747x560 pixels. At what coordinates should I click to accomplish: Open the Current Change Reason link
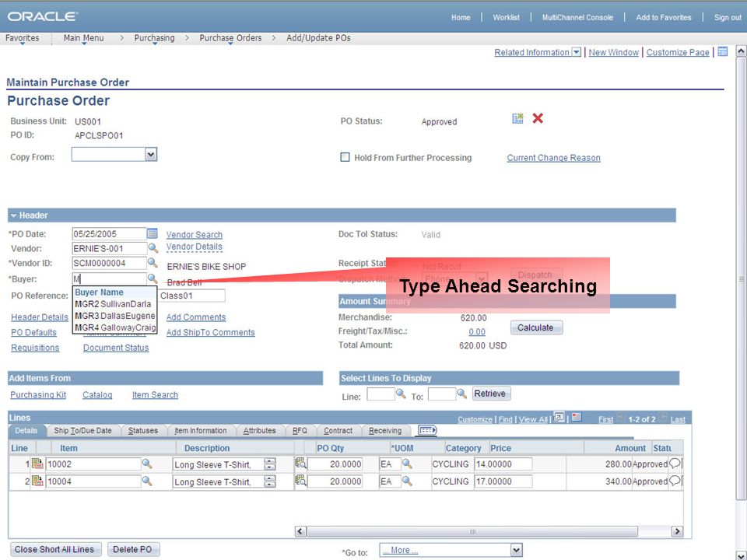pyautogui.click(x=553, y=158)
